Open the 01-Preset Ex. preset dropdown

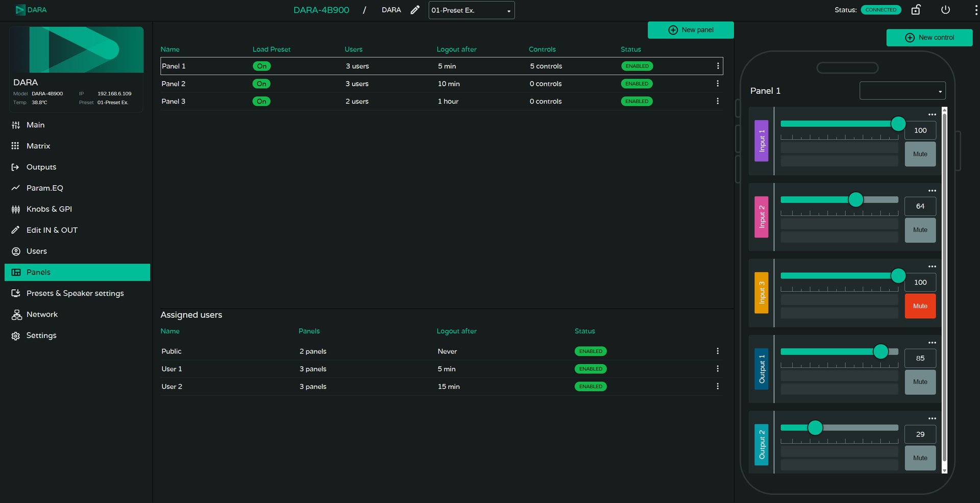(x=471, y=10)
